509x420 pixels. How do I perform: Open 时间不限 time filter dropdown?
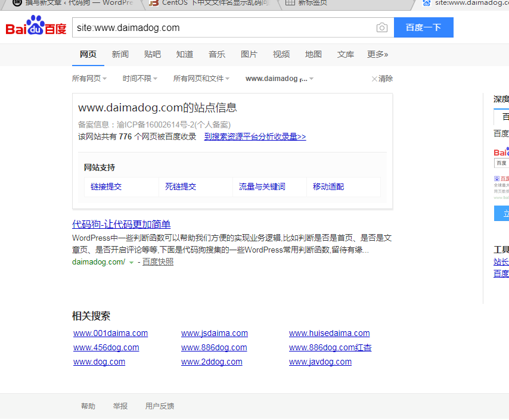[x=140, y=79]
